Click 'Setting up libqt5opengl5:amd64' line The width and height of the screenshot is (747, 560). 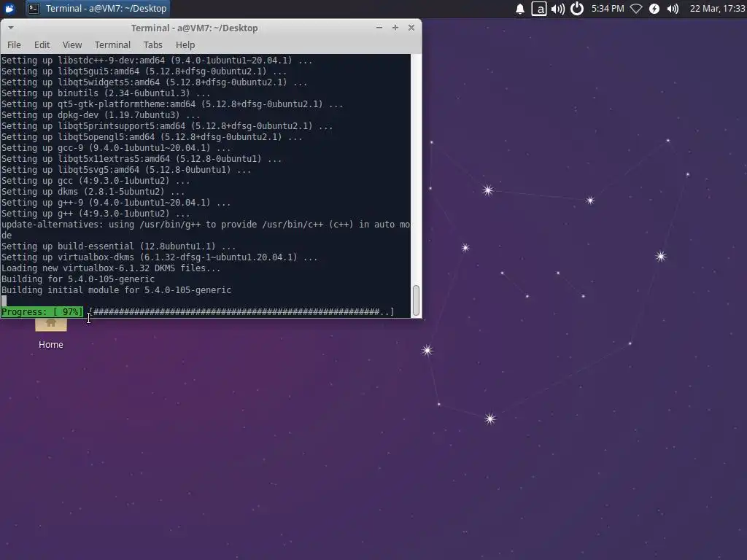point(152,136)
